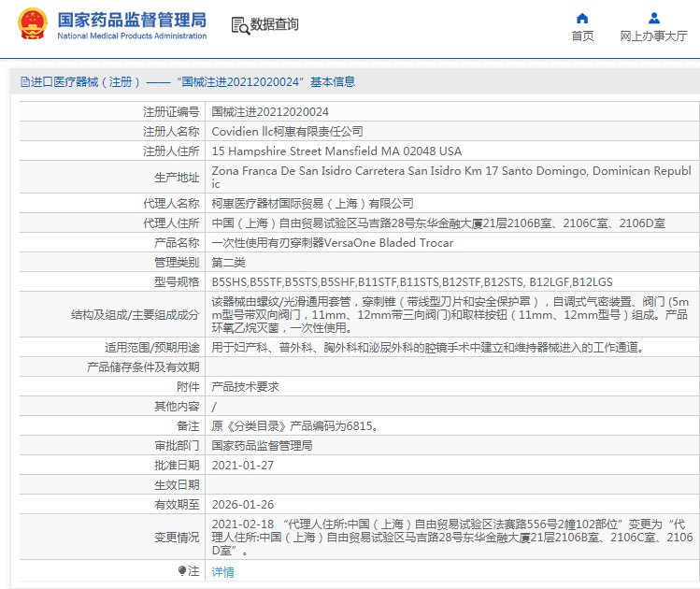Click the 有效期至 row label
This screenshot has width=700, height=589.
(177, 505)
